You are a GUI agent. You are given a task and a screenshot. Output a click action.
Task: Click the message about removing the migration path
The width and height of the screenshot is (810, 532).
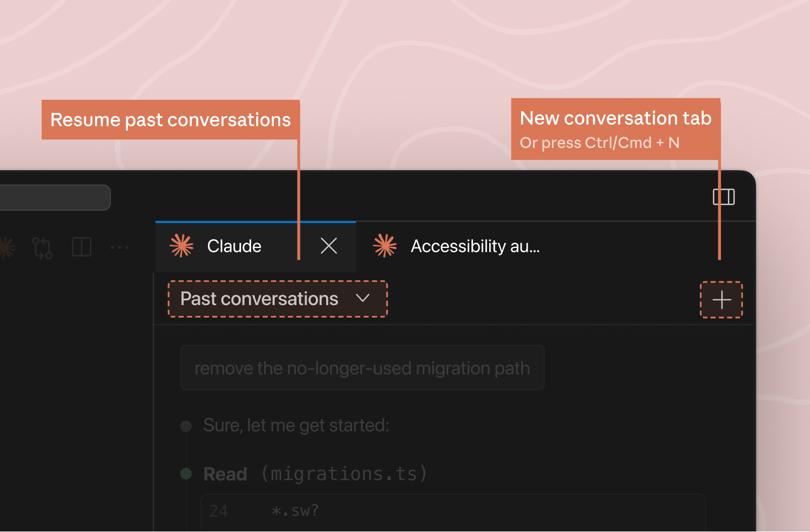(362, 368)
